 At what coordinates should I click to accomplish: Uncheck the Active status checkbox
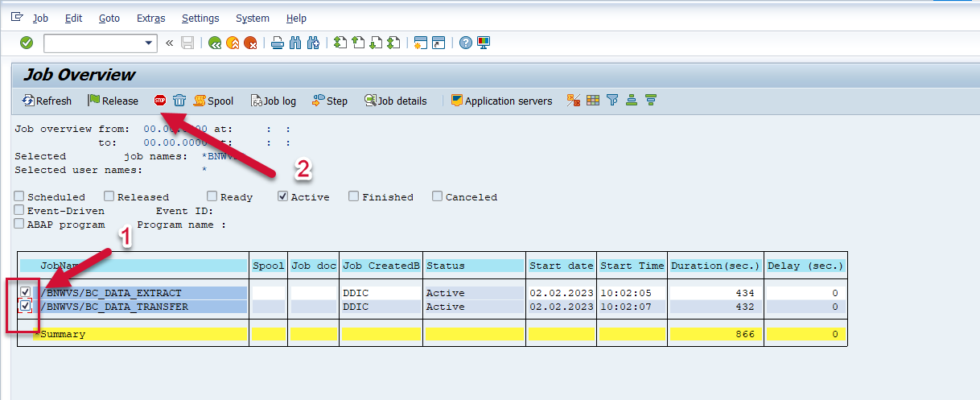[x=282, y=196]
